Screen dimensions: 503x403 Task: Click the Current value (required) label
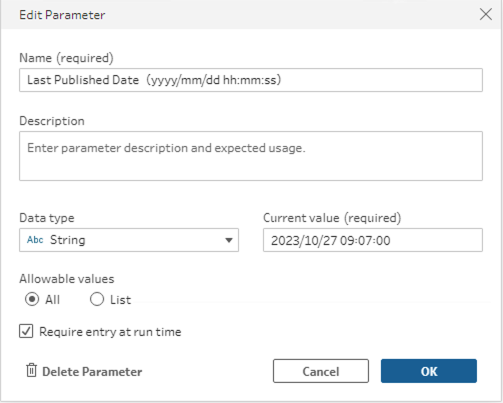[332, 218]
